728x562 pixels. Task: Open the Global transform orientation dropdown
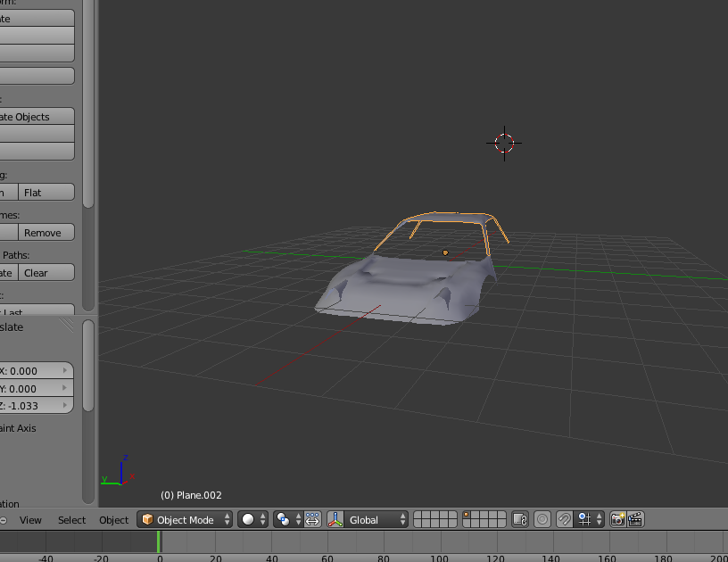376,519
